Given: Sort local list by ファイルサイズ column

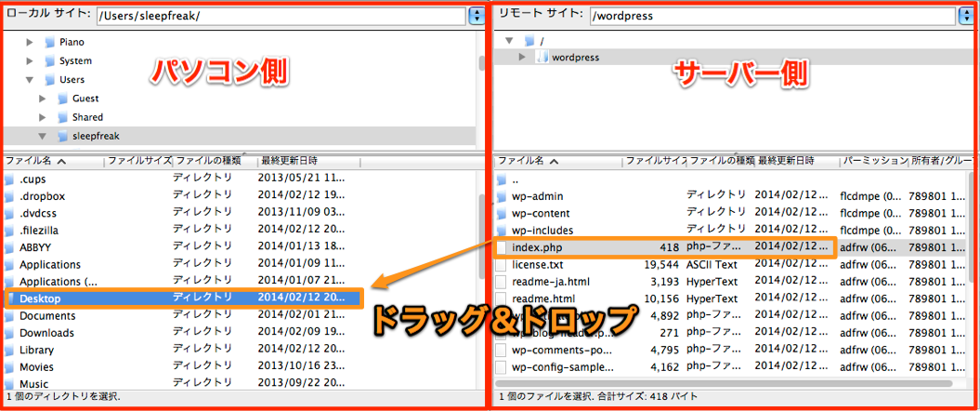Looking at the screenshot, I should [x=138, y=161].
